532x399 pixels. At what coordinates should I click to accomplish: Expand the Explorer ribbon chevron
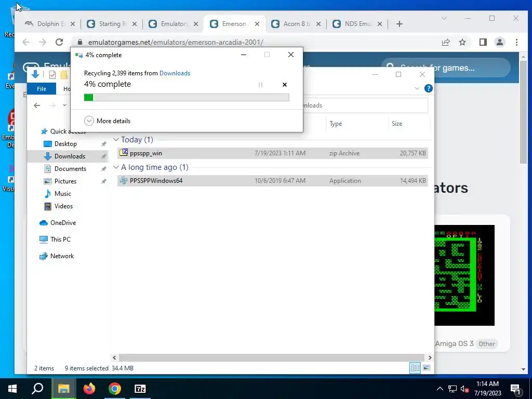pos(417,88)
